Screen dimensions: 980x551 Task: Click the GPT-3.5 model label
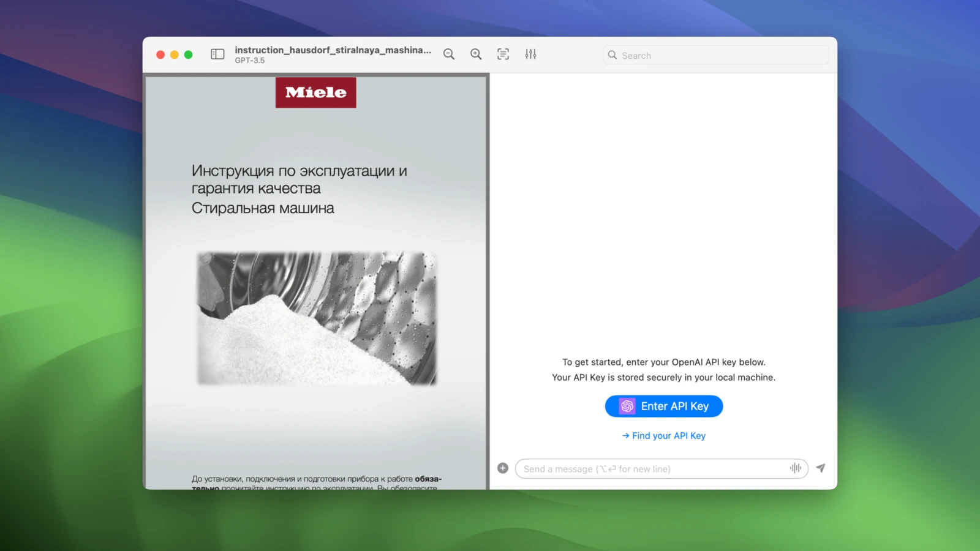click(x=250, y=61)
